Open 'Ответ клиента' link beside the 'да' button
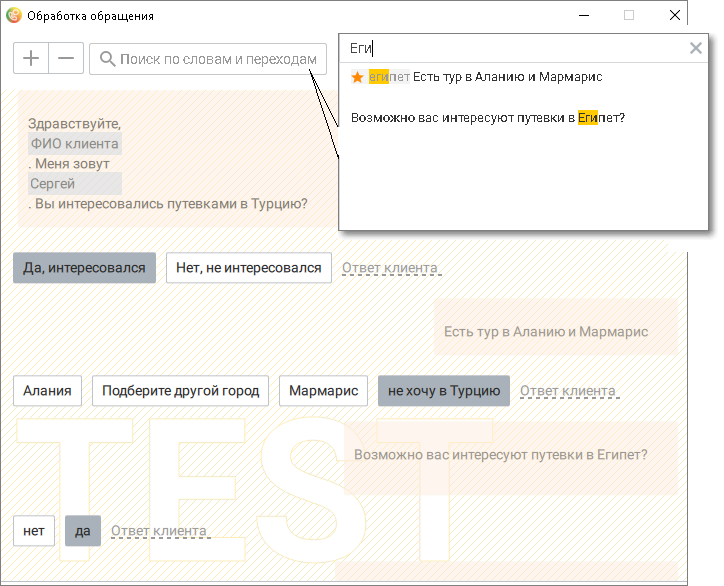This screenshot has height=586, width=724. tap(161, 532)
